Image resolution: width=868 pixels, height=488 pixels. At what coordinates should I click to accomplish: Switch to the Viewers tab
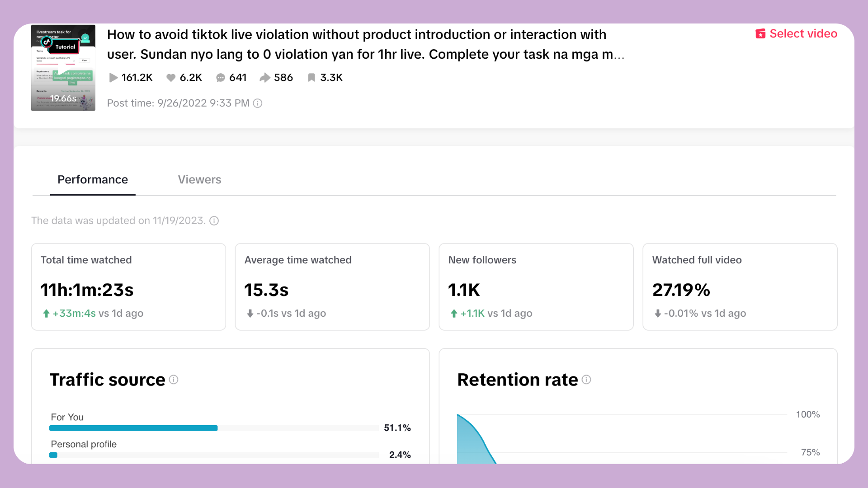point(199,180)
